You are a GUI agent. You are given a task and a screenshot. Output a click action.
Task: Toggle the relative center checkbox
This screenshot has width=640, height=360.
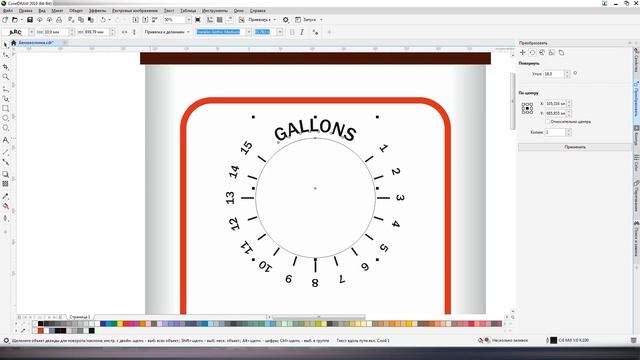pyautogui.click(x=548, y=122)
